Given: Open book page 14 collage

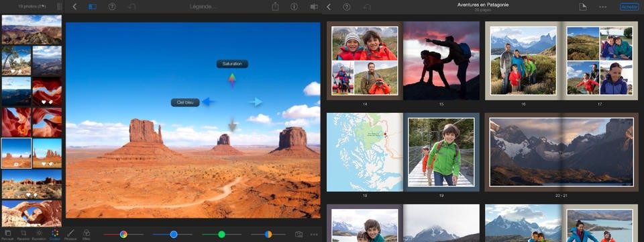Looking at the screenshot, I should [365, 61].
